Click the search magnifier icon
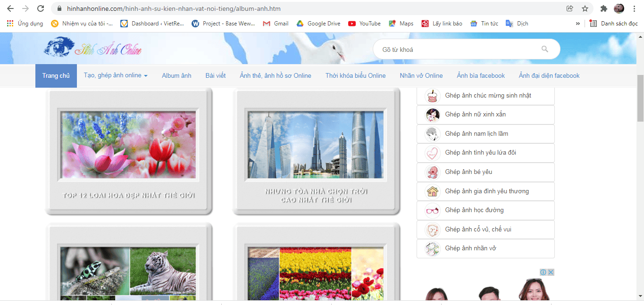Screen dimensions: 644x305 (x=545, y=49)
